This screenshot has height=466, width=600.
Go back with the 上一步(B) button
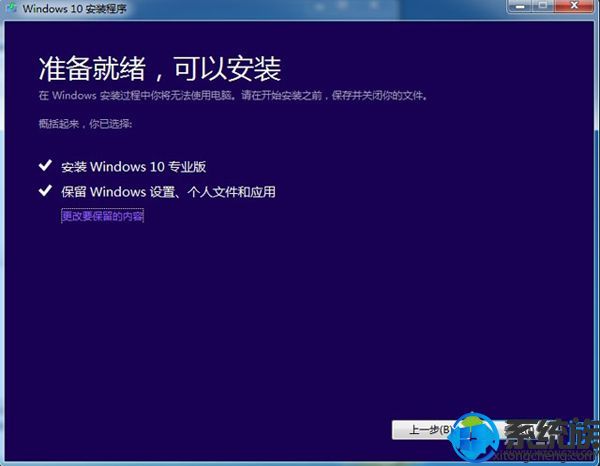pyautogui.click(x=425, y=430)
